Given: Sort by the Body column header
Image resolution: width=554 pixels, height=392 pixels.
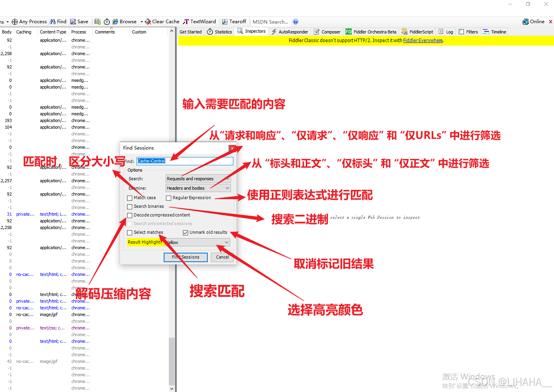Looking at the screenshot, I should click(7, 32).
